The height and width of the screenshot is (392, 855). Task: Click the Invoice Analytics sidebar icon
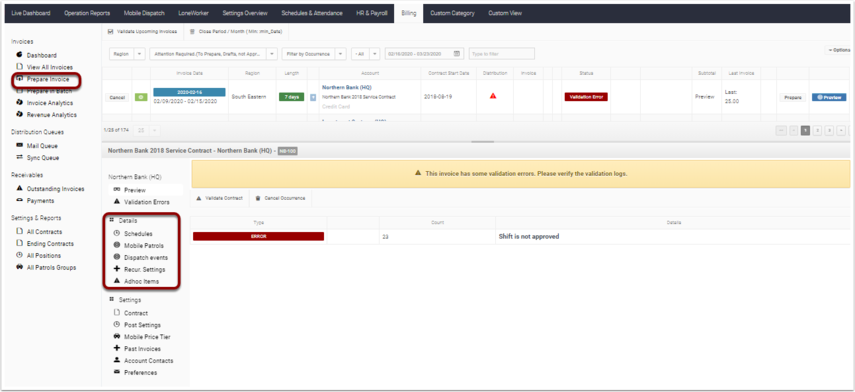19,102
